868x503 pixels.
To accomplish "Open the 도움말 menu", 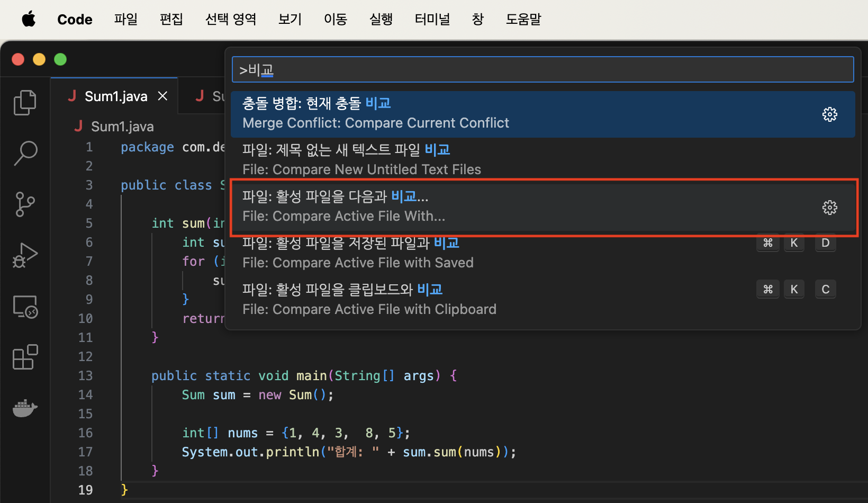I will coord(523,20).
